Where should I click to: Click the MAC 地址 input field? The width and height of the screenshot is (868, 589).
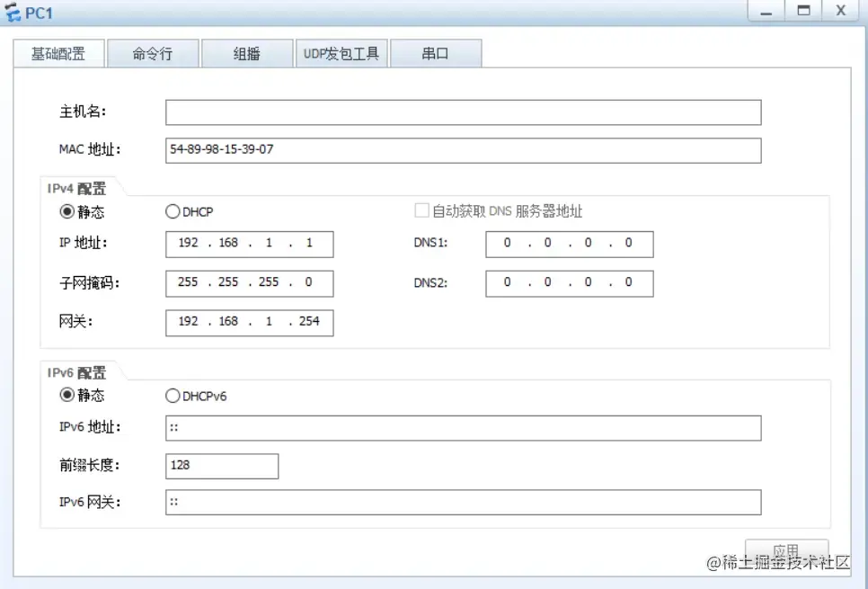click(464, 151)
